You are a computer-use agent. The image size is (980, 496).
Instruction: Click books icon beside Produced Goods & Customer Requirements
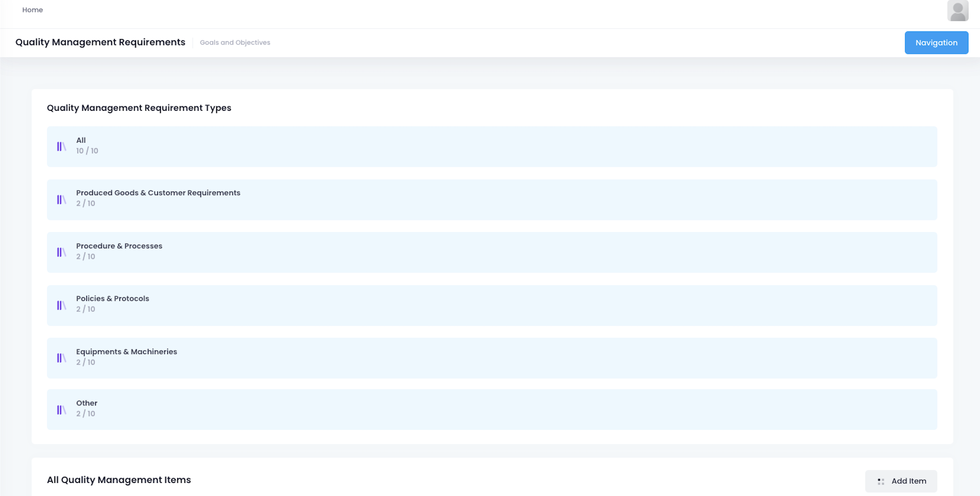(x=61, y=200)
